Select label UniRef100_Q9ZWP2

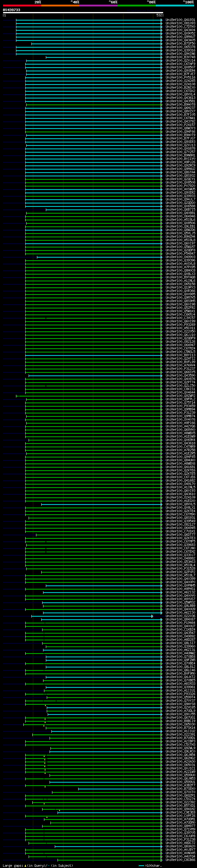pos(180,396)
